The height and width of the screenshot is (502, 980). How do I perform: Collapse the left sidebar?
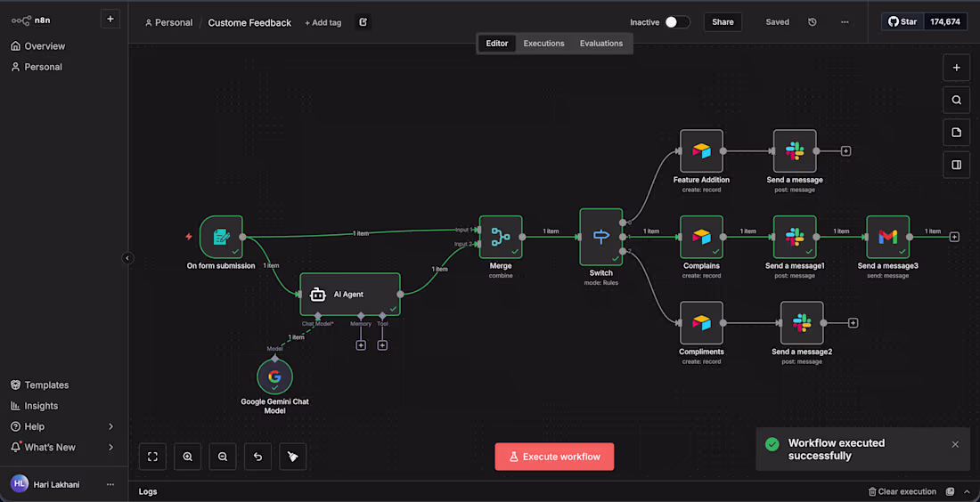127,258
